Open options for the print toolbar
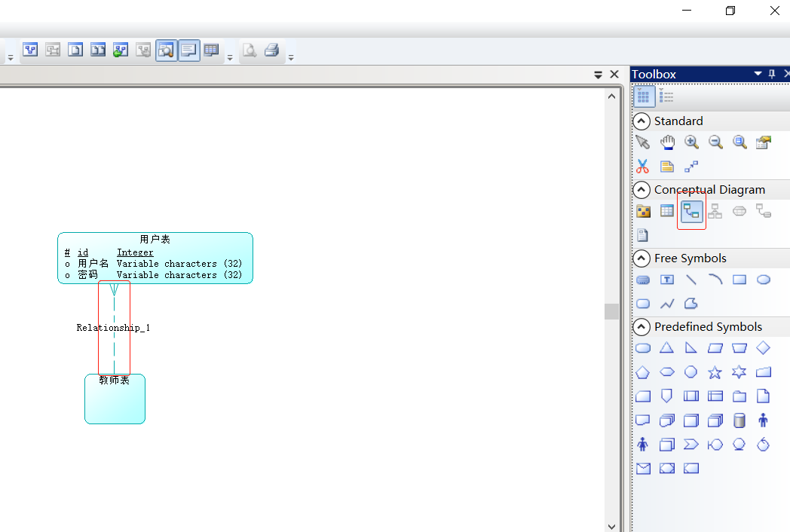The height and width of the screenshot is (532, 790). tap(291, 58)
